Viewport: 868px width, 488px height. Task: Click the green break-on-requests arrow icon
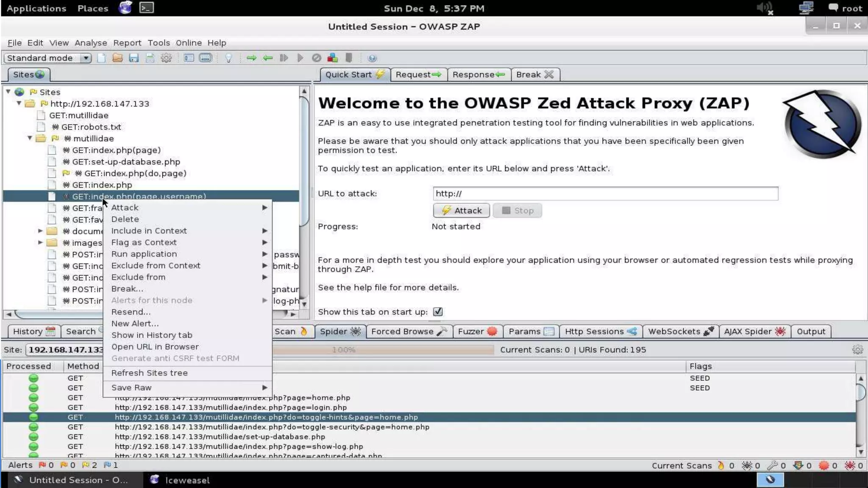pyautogui.click(x=251, y=58)
